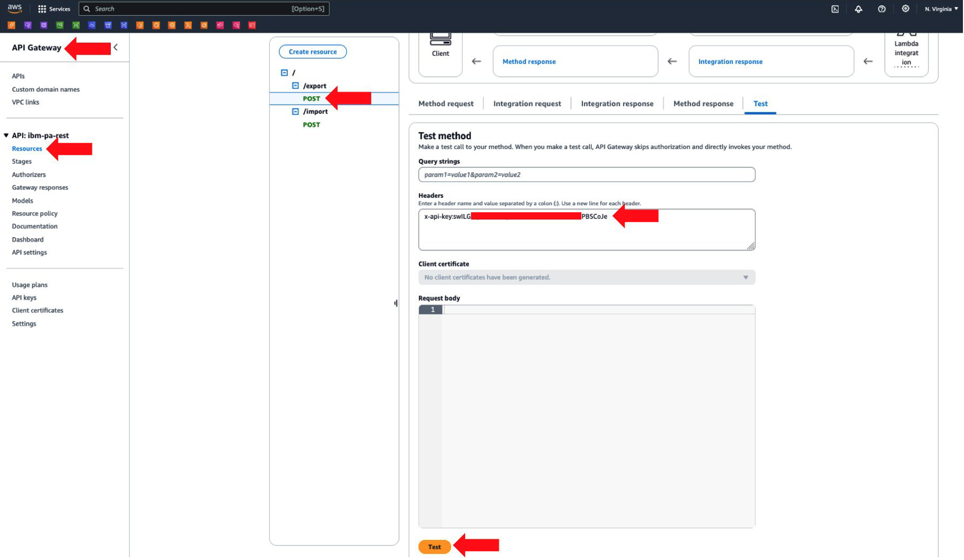
Task: Collapse the /import resource node
Action: [296, 112]
